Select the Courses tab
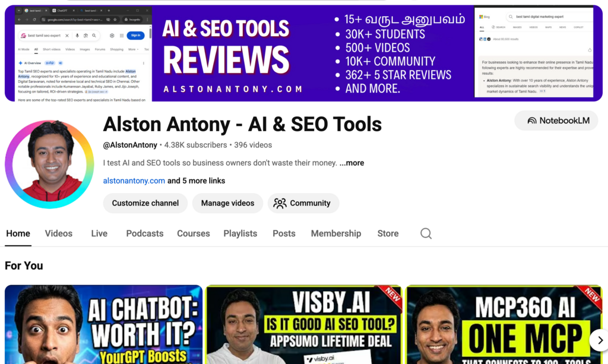The height and width of the screenshot is (364, 608). (x=194, y=233)
